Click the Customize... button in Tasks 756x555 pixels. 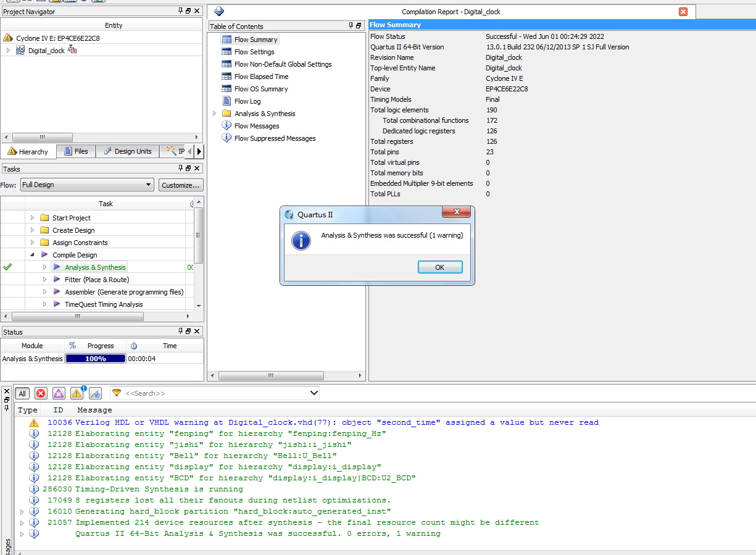181,185
